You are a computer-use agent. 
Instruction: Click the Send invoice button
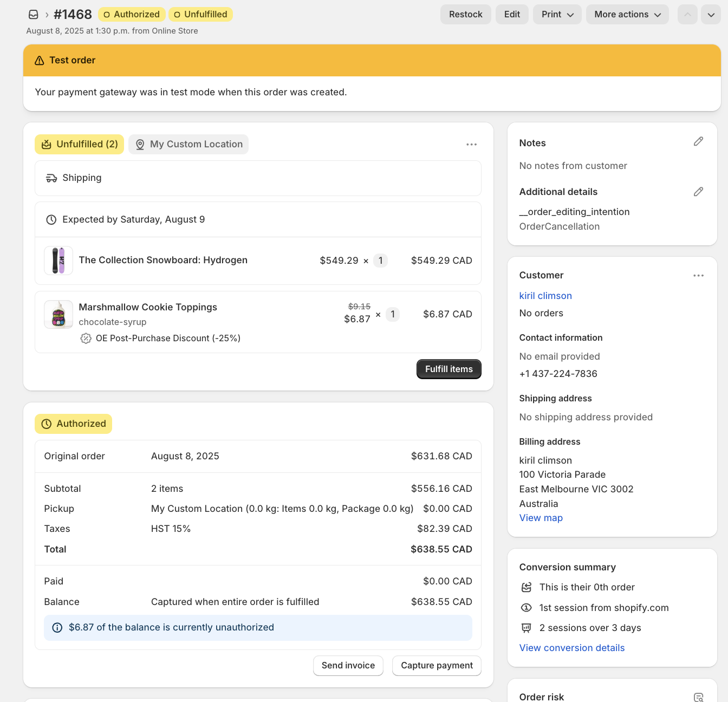click(x=348, y=666)
